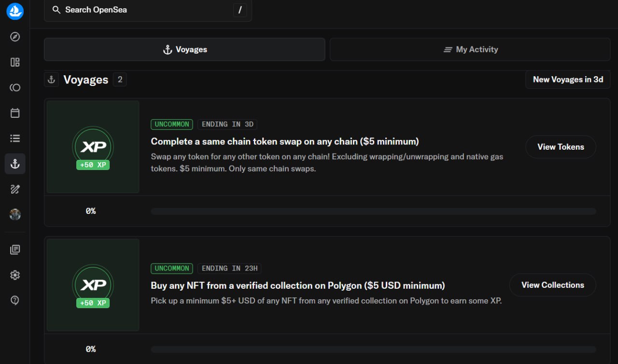Click the anchor icon beside Voyages heading

click(52, 80)
